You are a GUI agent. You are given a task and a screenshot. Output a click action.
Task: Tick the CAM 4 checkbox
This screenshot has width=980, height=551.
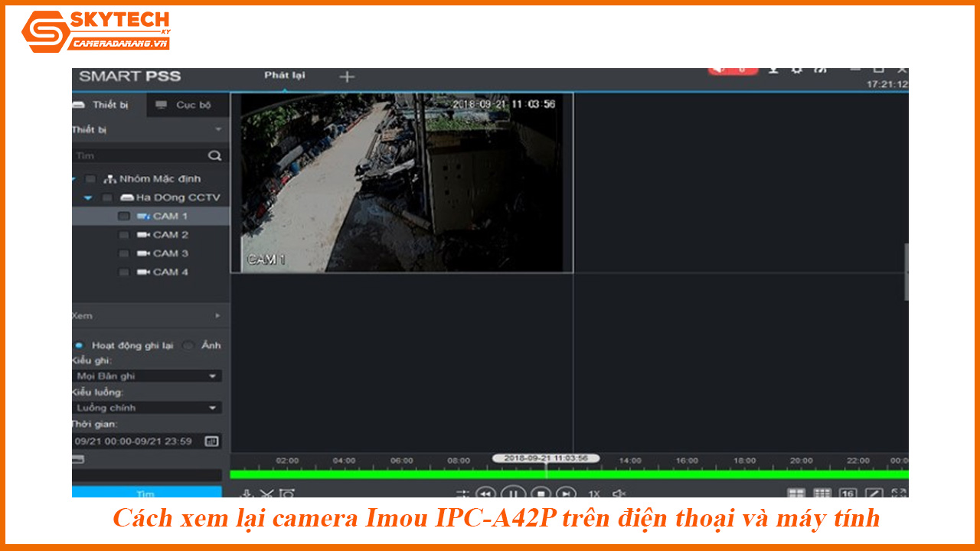click(123, 272)
